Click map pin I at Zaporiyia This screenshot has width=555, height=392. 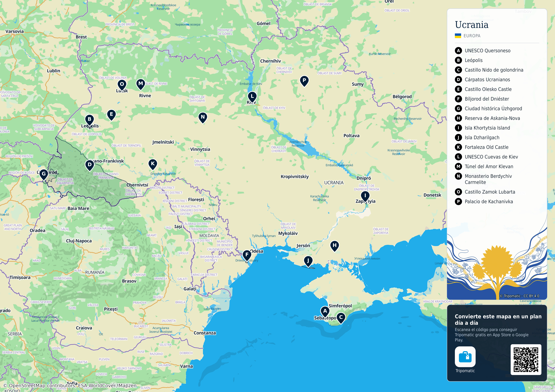365,196
